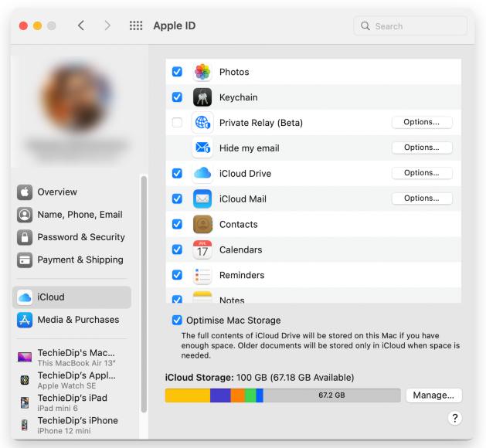Go forward with the right chevron

(107, 25)
